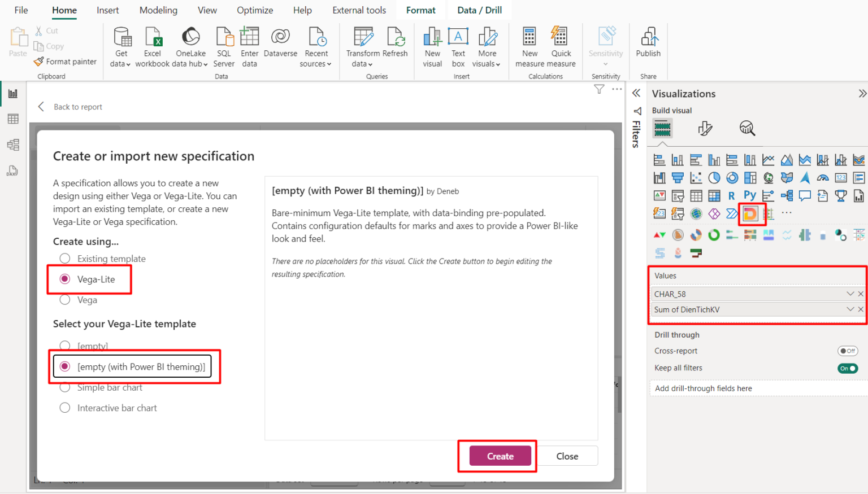Select the Interactive bar chart template
Screen dimensions: 868x494
pyautogui.click(x=65, y=408)
